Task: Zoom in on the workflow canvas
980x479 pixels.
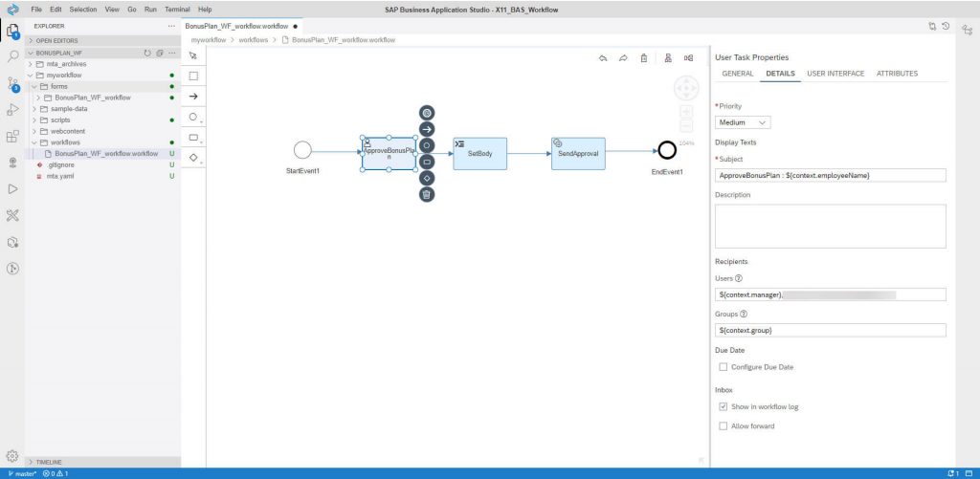Action: (685, 112)
